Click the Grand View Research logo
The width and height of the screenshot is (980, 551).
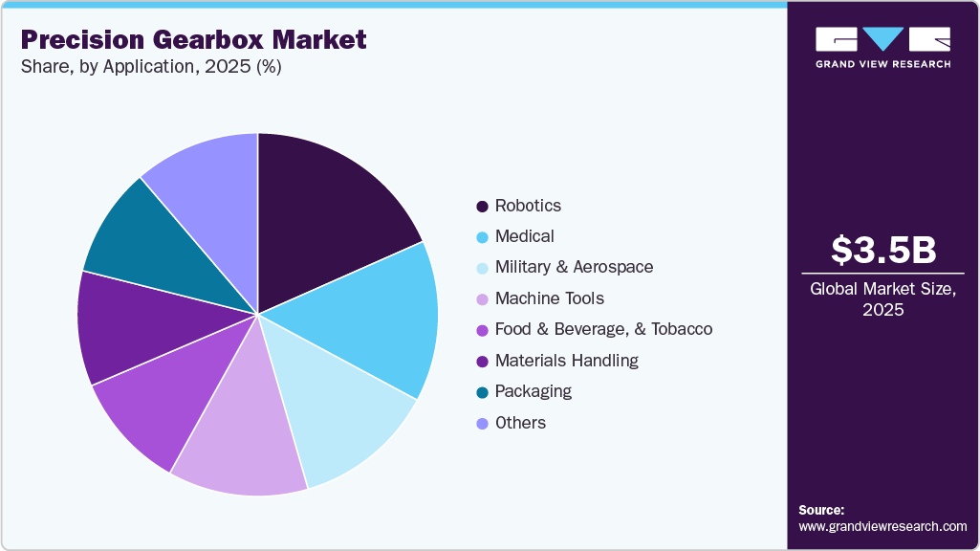coord(882,48)
